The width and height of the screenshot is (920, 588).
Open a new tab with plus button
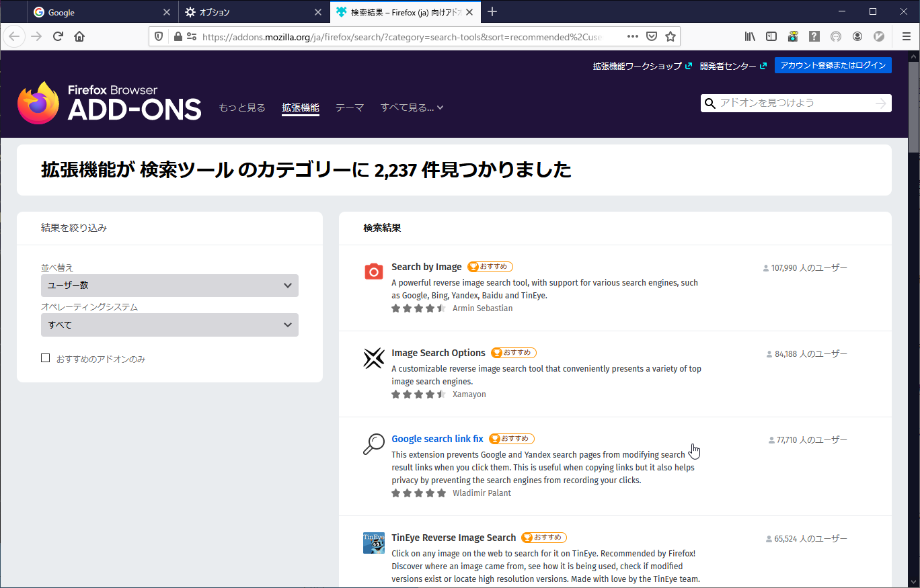492,11
